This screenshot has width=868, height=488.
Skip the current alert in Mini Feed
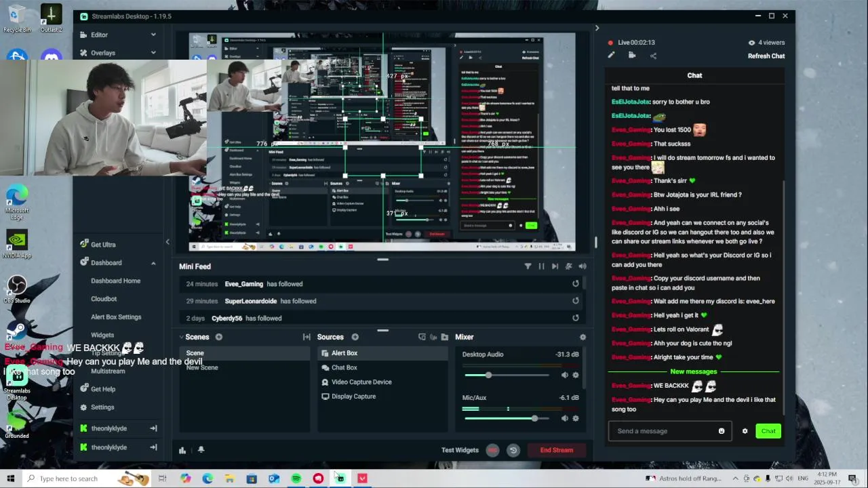click(555, 266)
